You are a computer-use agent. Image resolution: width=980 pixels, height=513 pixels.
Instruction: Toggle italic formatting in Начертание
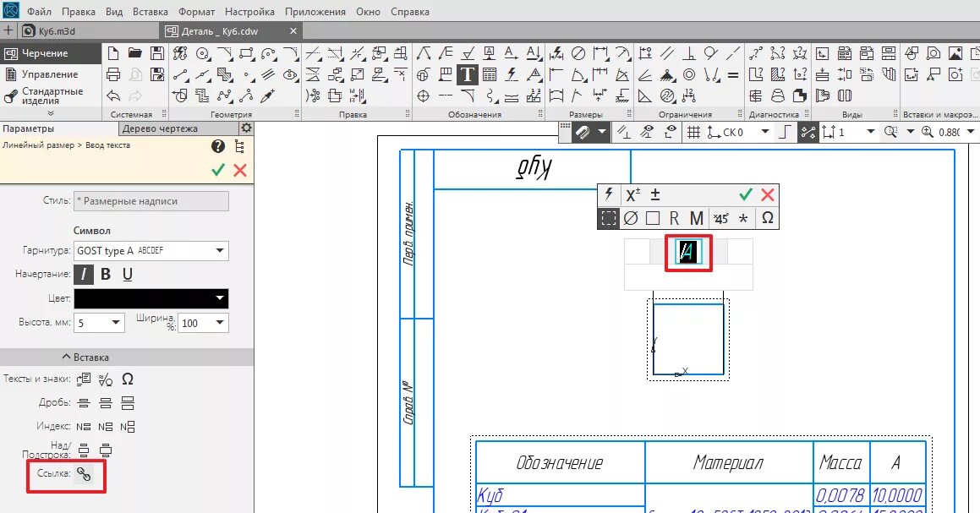84,275
